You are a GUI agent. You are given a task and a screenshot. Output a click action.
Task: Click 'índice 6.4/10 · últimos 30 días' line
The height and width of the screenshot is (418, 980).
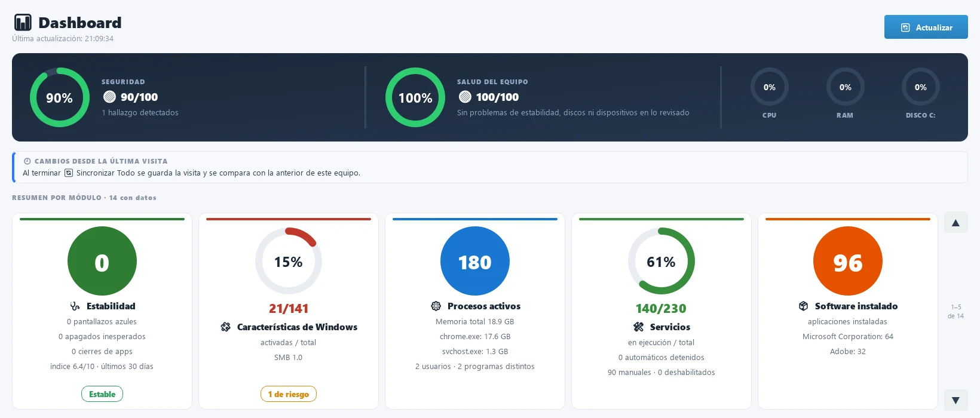coord(102,367)
